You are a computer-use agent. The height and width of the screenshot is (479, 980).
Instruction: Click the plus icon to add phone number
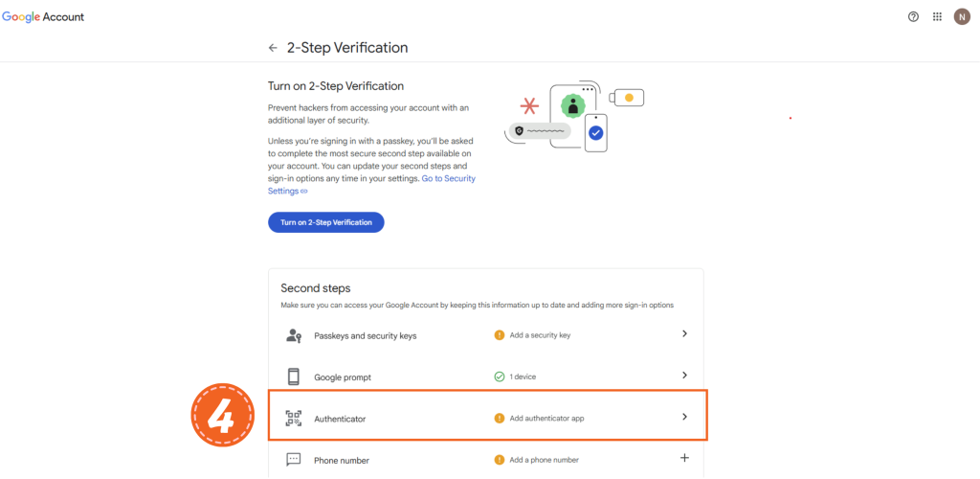click(684, 458)
